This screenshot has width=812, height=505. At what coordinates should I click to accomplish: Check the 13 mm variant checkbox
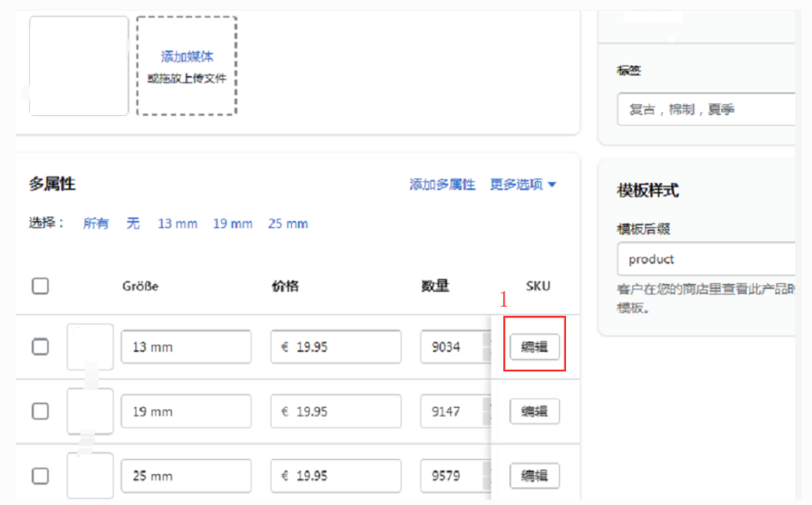point(41,347)
